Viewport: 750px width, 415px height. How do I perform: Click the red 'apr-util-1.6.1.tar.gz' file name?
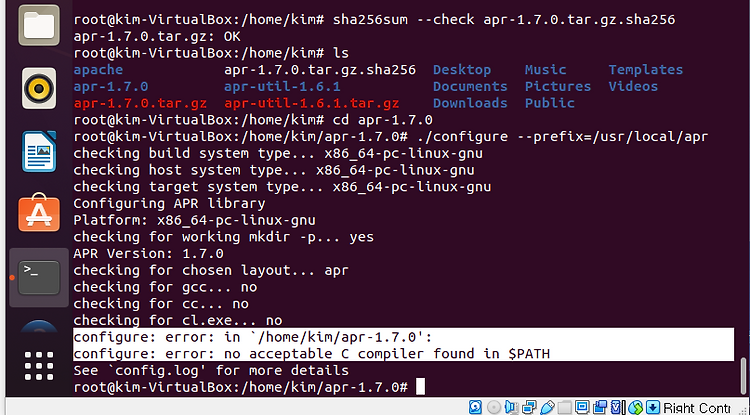tap(311, 103)
